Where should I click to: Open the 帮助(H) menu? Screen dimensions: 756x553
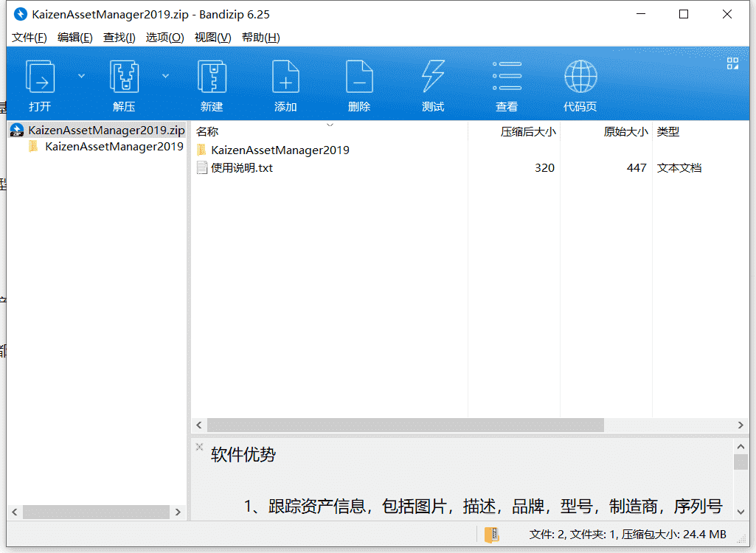point(261,38)
